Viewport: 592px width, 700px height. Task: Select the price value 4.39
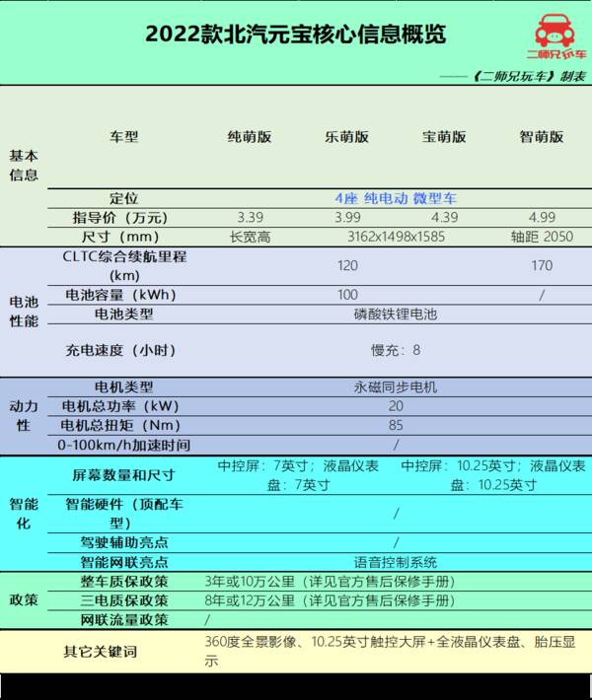[445, 218]
